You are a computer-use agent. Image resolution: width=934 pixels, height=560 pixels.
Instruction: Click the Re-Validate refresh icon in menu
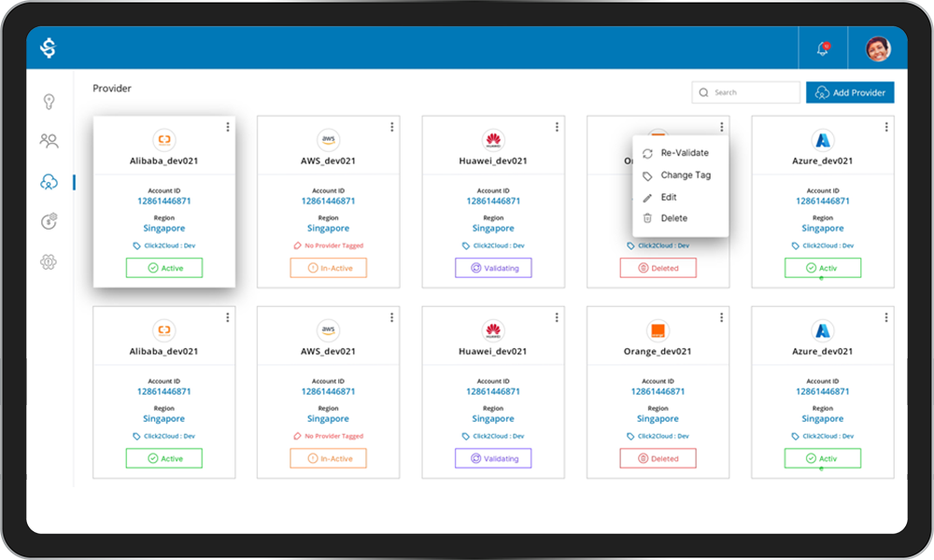click(647, 154)
